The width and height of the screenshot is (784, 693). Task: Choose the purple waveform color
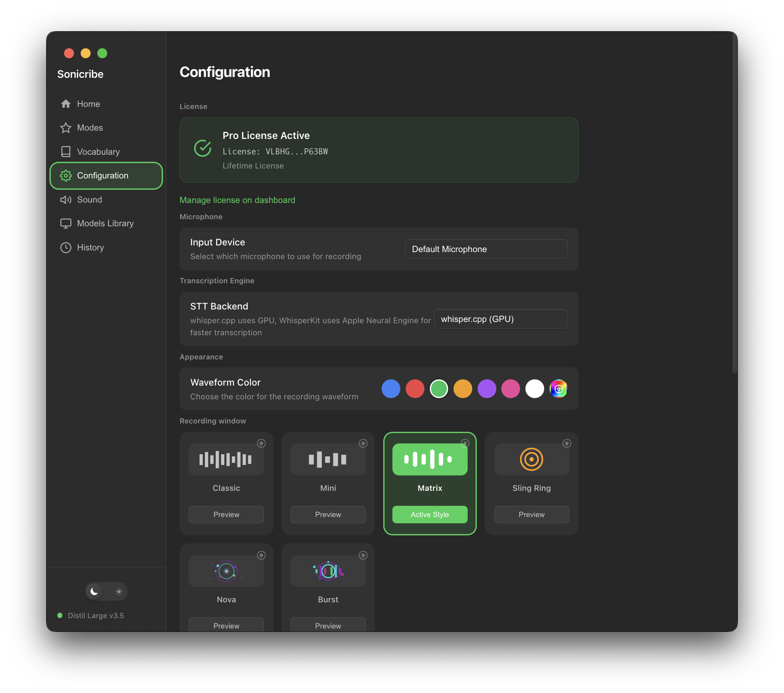point(487,389)
